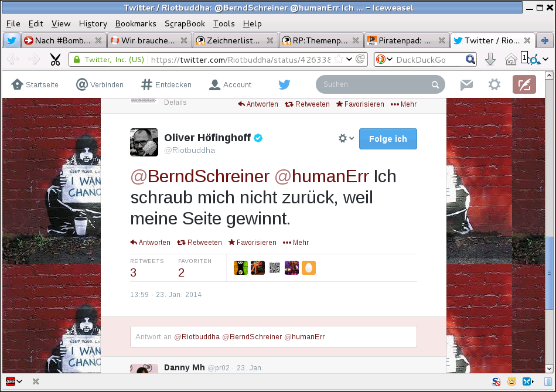This screenshot has height=392, width=556.
Task: Click the vertical scrollbar thumb
Action: pyautogui.click(x=549, y=272)
